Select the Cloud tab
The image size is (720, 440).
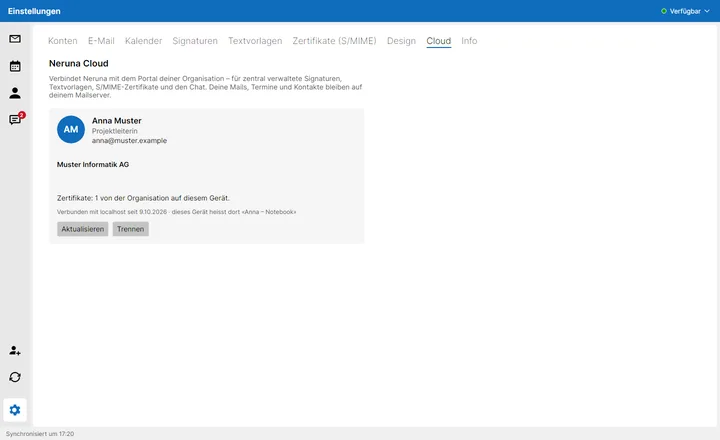[x=439, y=41]
